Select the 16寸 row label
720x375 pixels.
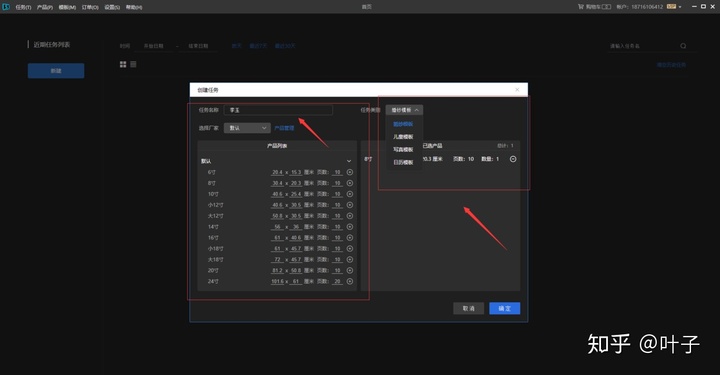coord(213,238)
